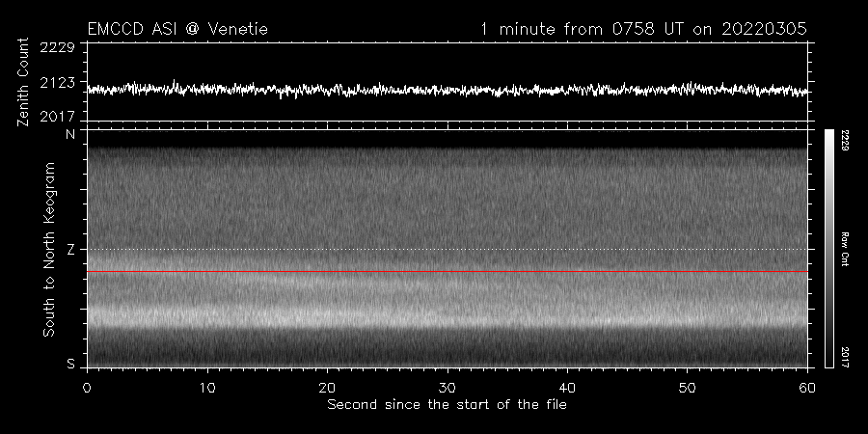
Task: Click the 'South to North Keogram' axis label
Action: point(49,249)
